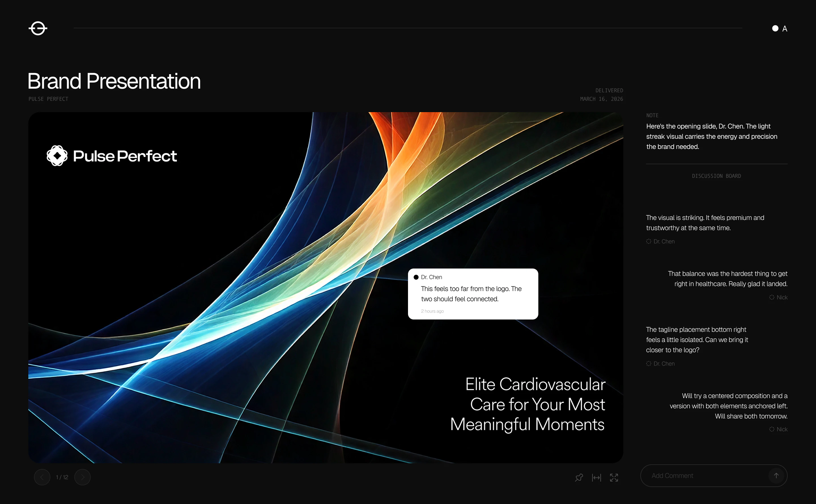The height and width of the screenshot is (504, 816).
Task: Select the Discussion Board heading
Action: tap(716, 176)
